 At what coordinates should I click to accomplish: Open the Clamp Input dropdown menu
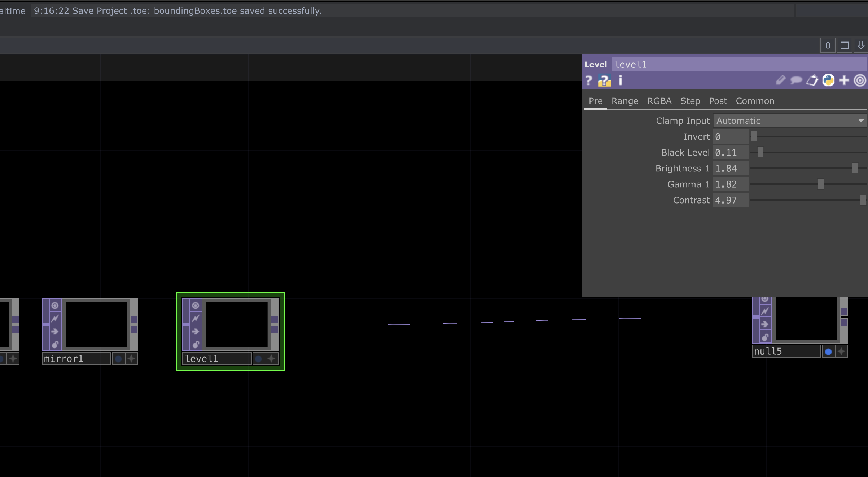pos(789,121)
